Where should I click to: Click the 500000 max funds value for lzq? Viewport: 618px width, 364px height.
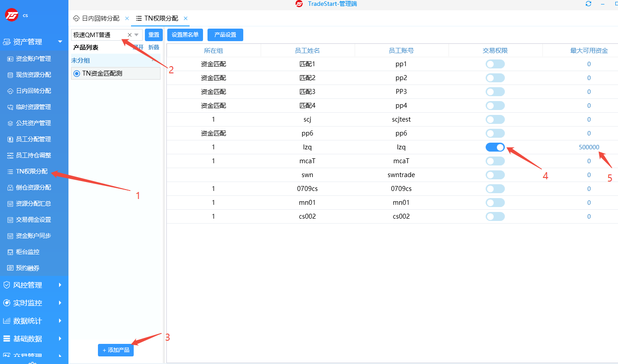[589, 147]
